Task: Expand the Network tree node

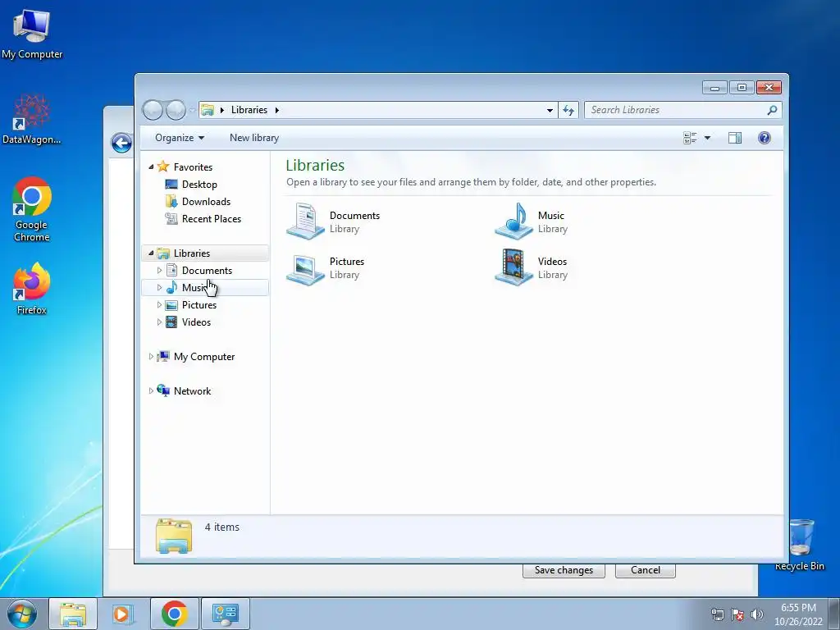Action: point(151,391)
